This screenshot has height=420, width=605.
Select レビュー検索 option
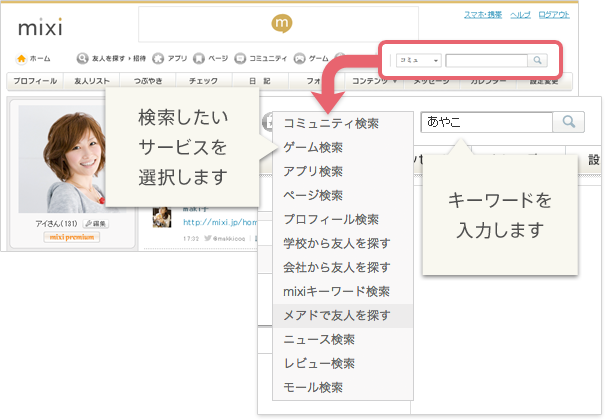click(343, 363)
